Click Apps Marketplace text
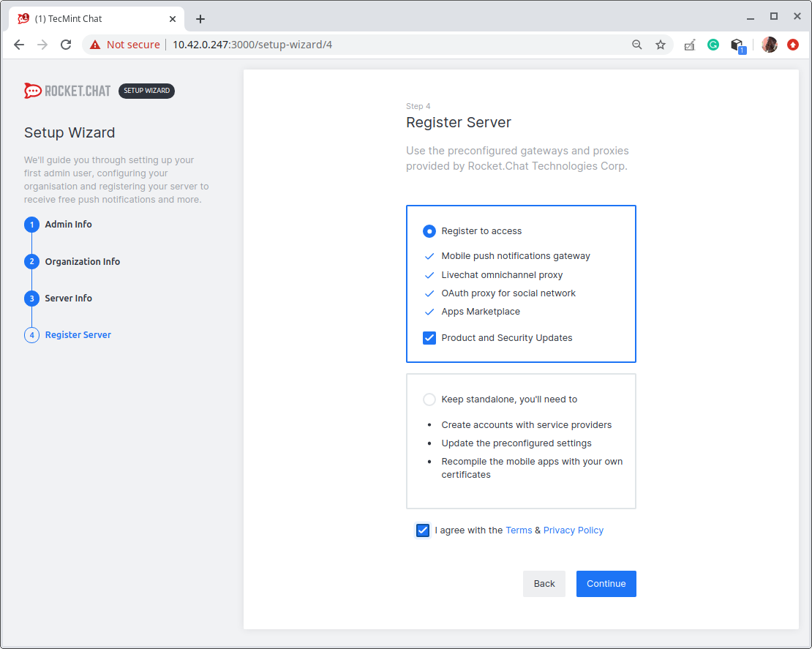Image resolution: width=812 pixels, height=649 pixels. pos(481,311)
